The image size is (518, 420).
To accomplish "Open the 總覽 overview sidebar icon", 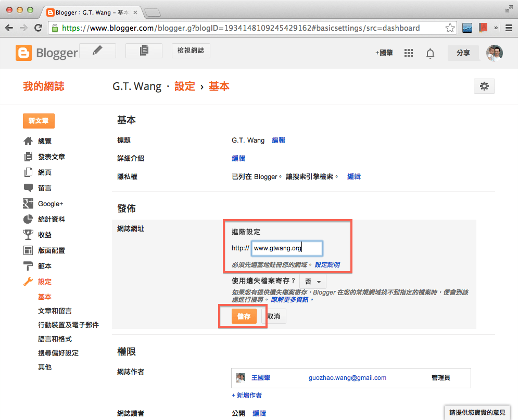I will pos(27,141).
